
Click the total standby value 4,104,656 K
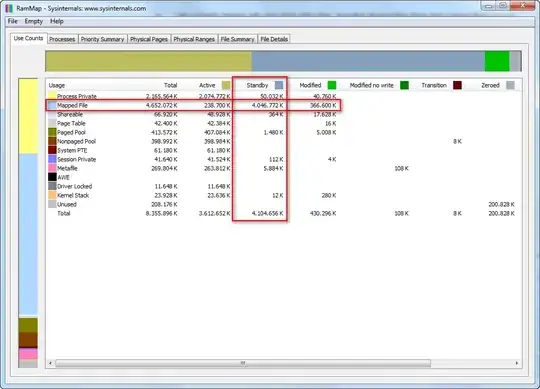tap(268, 213)
